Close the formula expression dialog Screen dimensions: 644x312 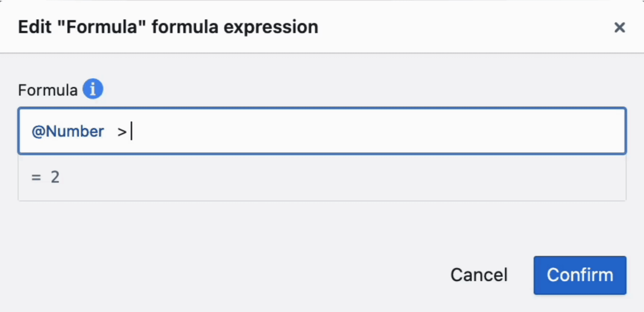tap(619, 27)
